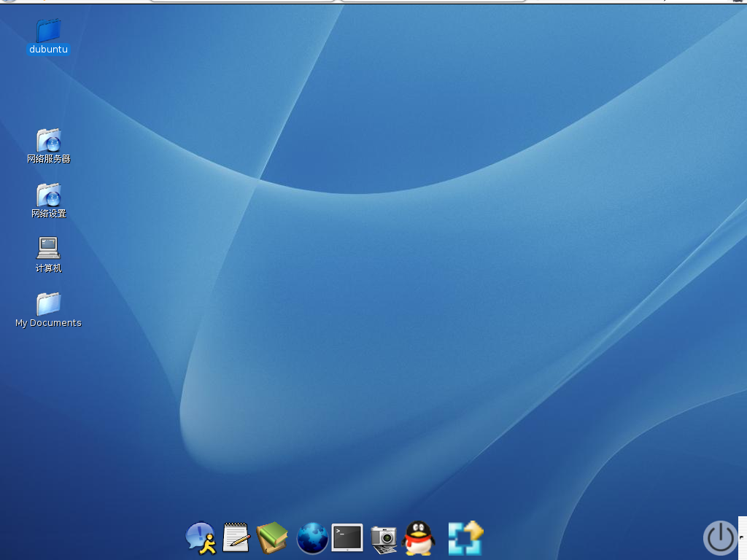Open the My Documents folder
Image resolution: width=747 pixels, height=560 pixels.
pyautogui.click(x=49, y=304)
